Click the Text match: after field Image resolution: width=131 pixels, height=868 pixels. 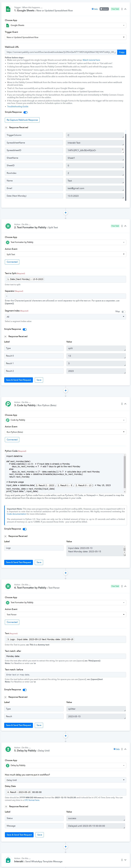pos(65,656)
